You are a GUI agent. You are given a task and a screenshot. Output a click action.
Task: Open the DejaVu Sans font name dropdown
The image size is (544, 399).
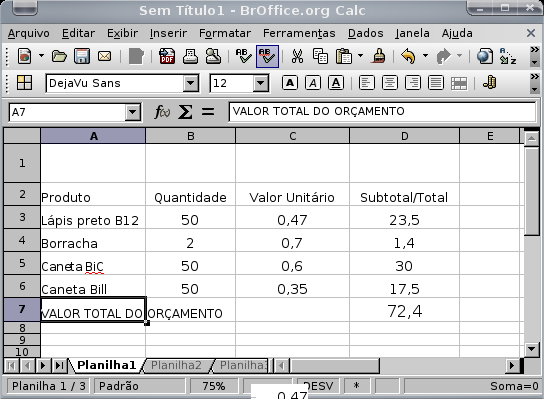[x=190, y=83]
